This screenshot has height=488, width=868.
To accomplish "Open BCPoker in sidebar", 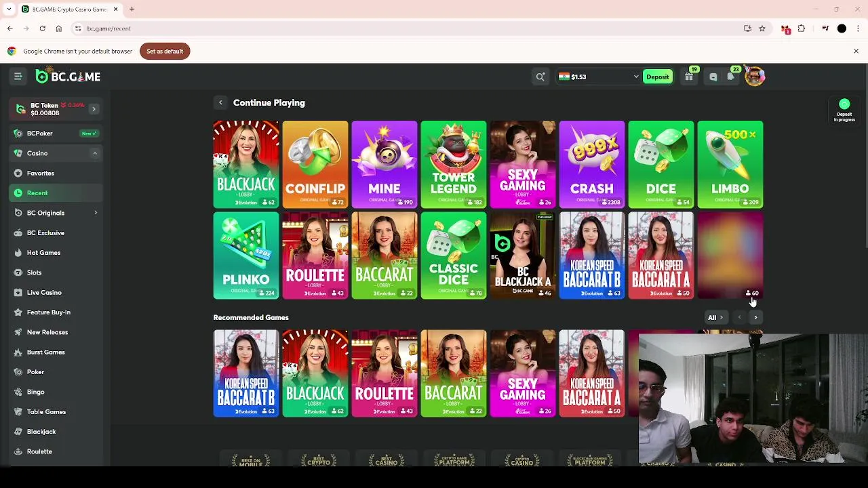I will pyautogui.click(x=56, y=134).
